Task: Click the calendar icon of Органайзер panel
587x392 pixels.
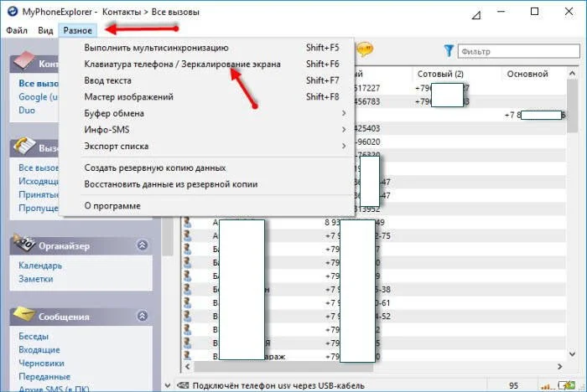Action: [23, 243]
